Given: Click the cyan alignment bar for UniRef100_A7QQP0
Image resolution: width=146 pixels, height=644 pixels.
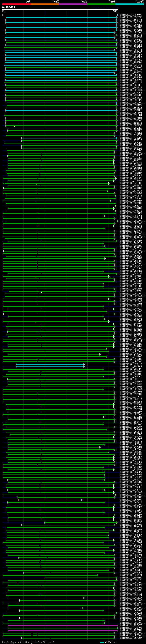Looking at the screenshot, I should click(69, 138).
